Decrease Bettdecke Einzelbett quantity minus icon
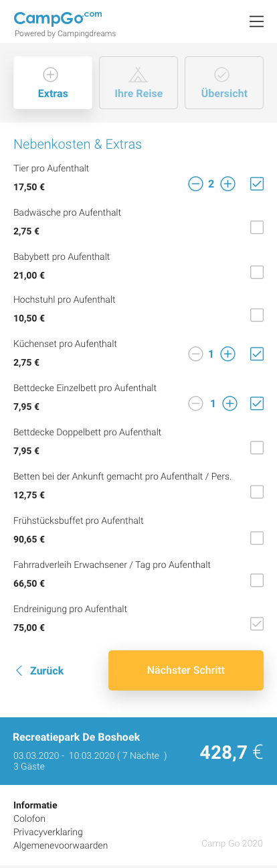This screenshot has width=277, height=868. pos(195,403)
